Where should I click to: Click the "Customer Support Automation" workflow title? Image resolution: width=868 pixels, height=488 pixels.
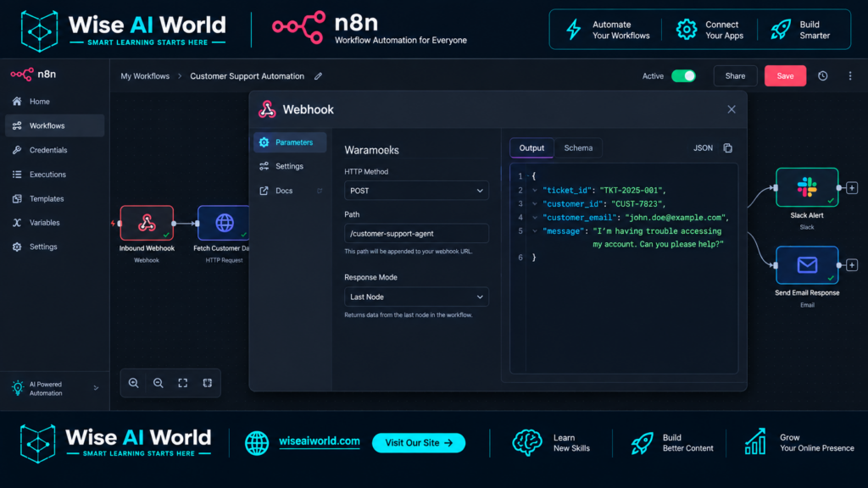pos(247,76)
